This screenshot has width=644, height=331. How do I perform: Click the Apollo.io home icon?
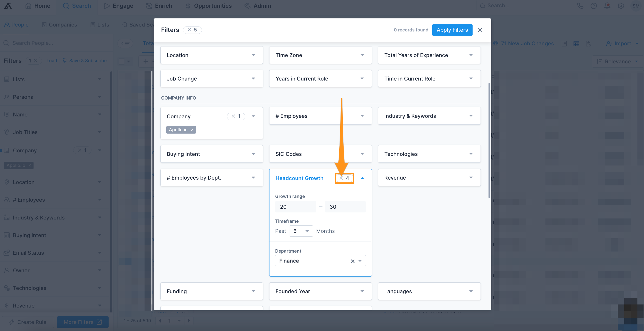pos(8,6)
